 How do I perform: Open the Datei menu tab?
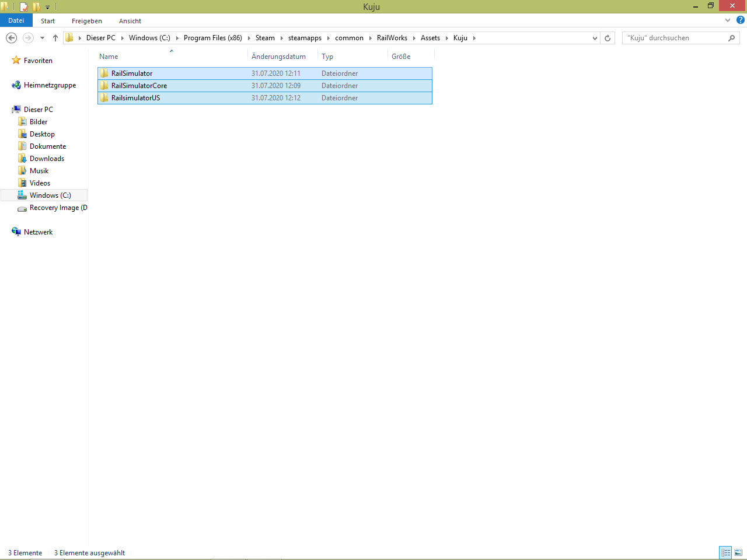pyautogui.click(x=16, y=20)
